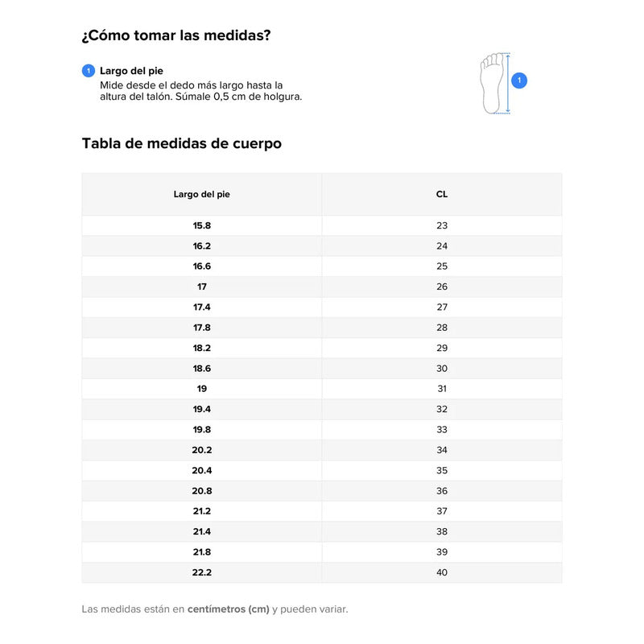Click the foot outline illustration
Screen dimensions: 644x644
click(x=493, y=83)
